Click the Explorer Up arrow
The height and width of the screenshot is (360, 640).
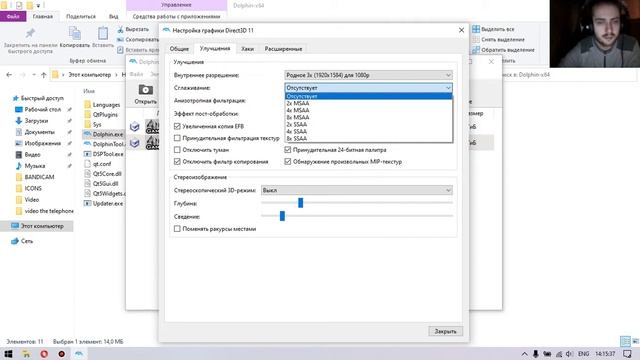coord(44,75)
